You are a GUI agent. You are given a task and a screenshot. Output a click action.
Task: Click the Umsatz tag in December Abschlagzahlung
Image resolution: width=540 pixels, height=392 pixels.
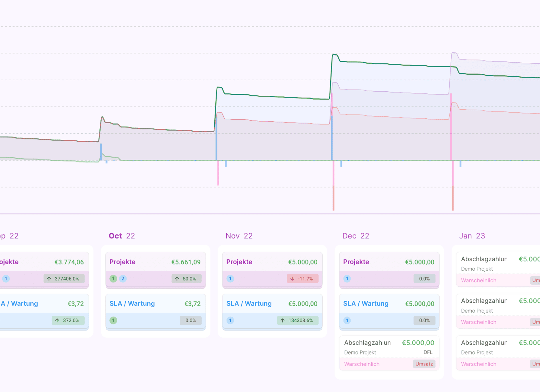[x=424, y=364]
